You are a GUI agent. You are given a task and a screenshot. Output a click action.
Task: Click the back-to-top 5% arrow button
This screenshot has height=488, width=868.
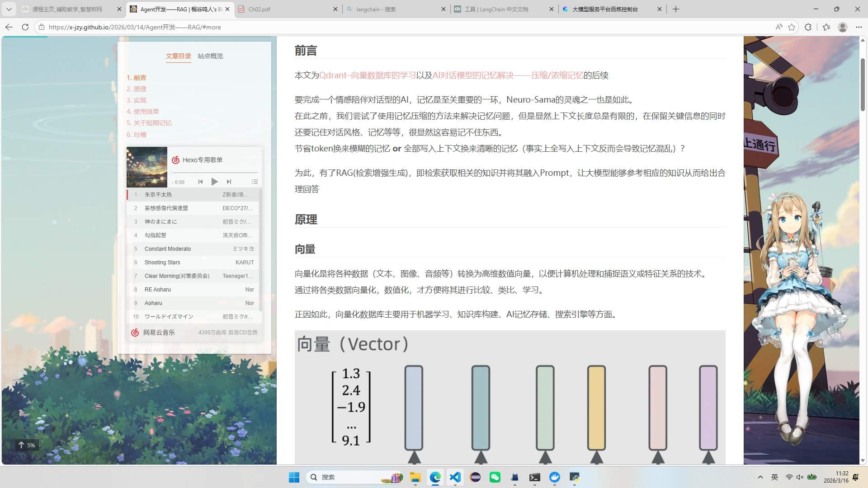click(x=26, y=445)
